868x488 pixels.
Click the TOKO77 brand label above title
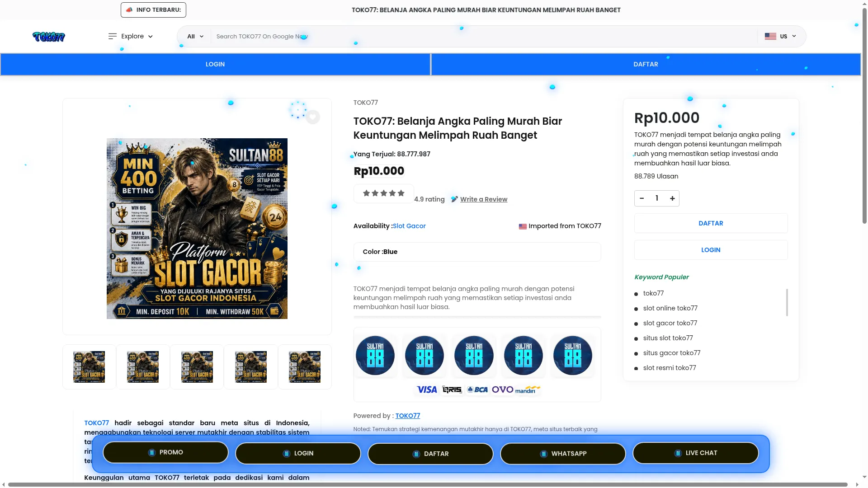pos(365,103)
